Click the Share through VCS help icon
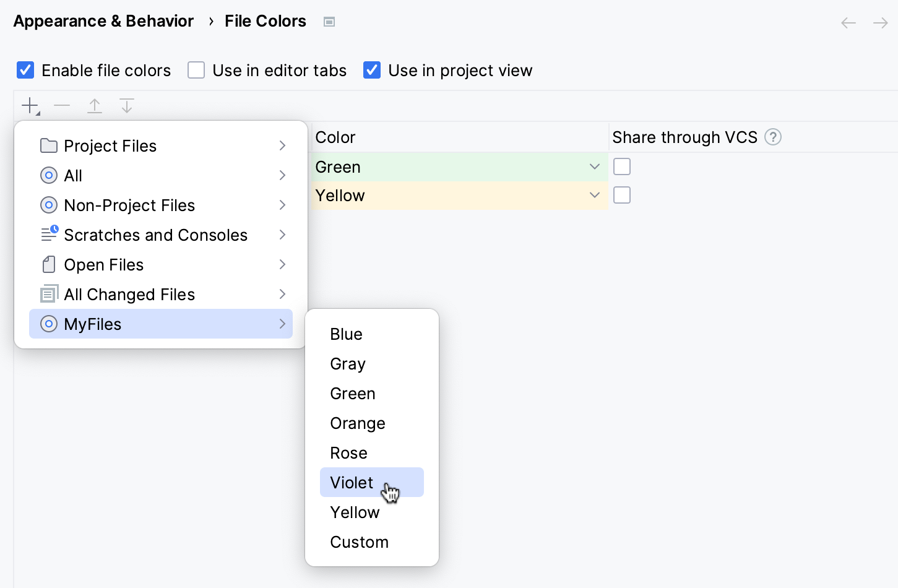Viewport: 898px width, 588px height. [772, 137]
